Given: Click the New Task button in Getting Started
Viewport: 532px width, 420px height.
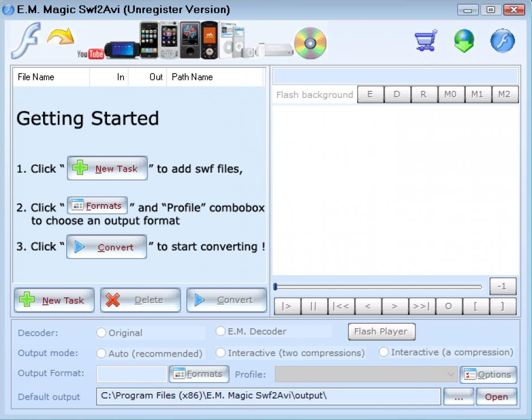Looking at the screenshot, I should tap(107, 168).
